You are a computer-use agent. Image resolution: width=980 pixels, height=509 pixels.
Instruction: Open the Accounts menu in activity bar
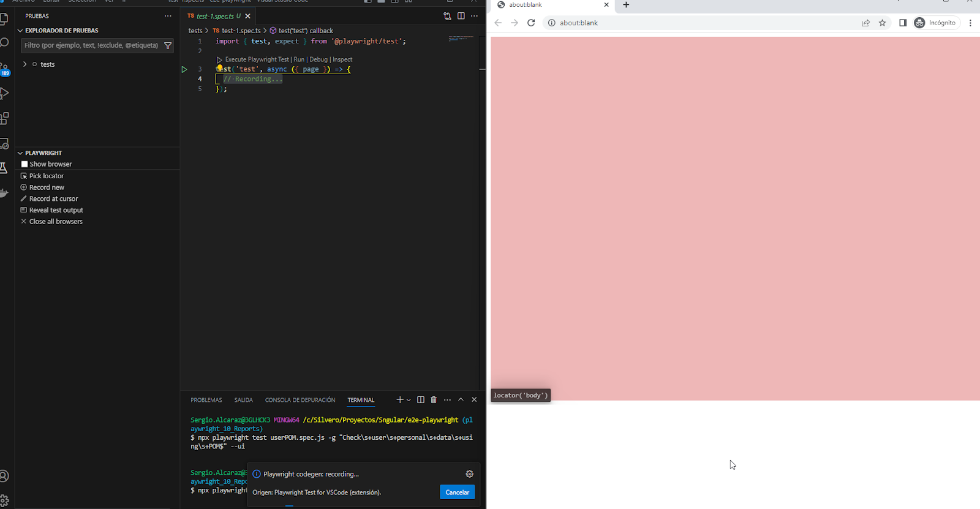tap(4, 476)
